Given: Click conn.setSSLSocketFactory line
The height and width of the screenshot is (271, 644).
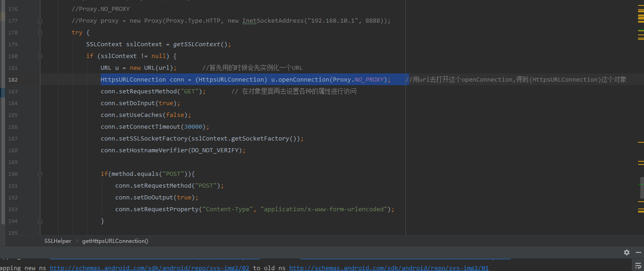Looking at the screenshot, I should tap(202, 139).
